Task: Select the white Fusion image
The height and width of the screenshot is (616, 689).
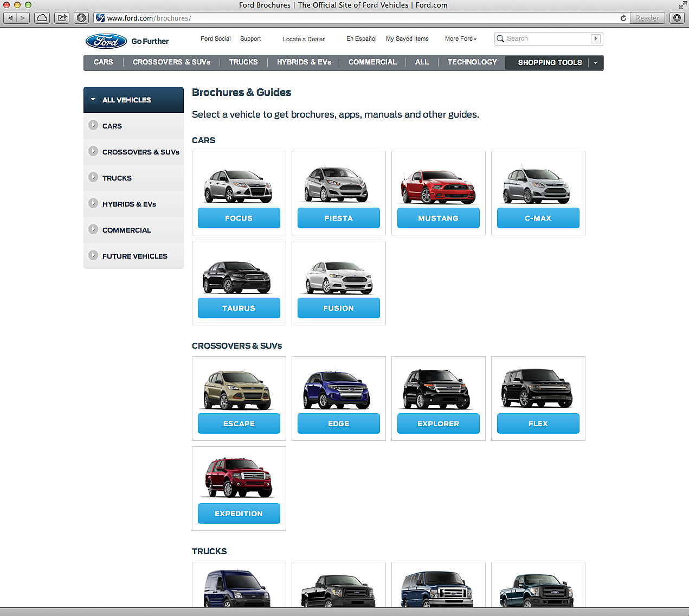Action: 339,277
